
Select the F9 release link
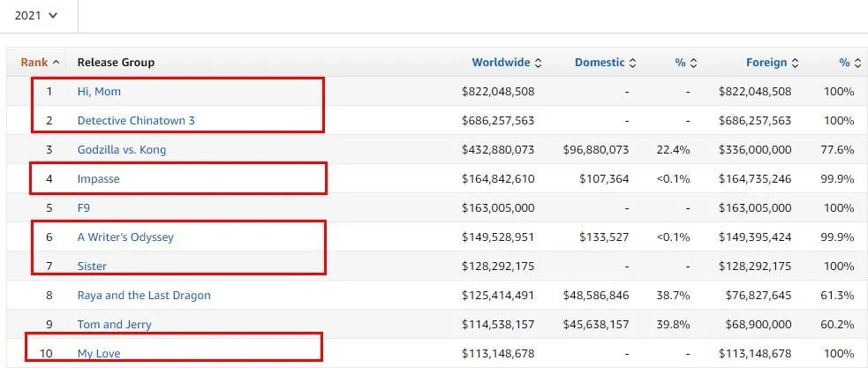tap(84, 208)
